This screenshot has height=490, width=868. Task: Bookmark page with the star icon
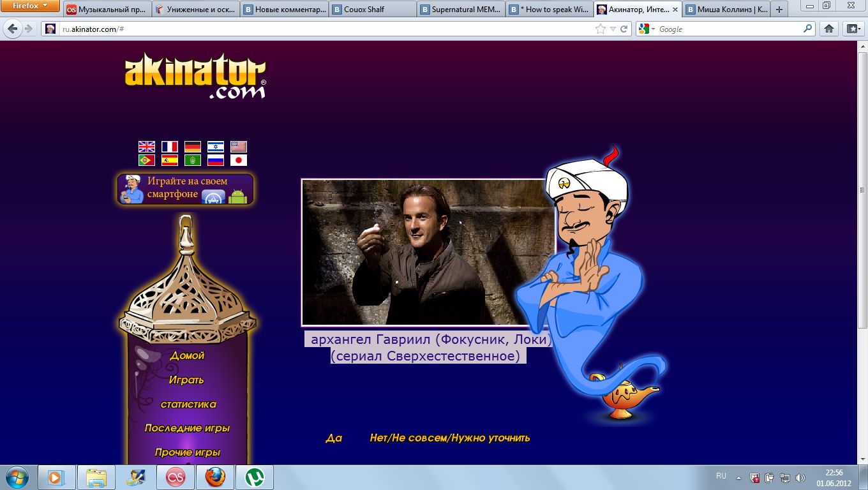click(x=600, y=29)
